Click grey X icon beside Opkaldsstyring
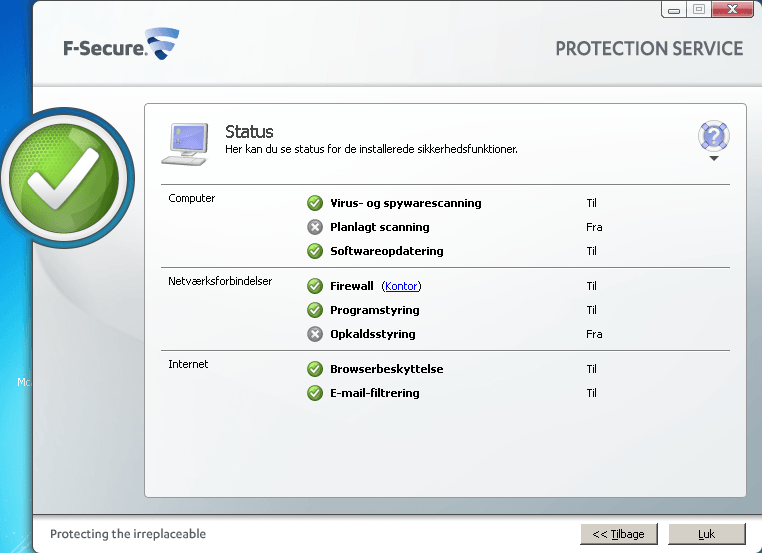 [x=315, y=334]
